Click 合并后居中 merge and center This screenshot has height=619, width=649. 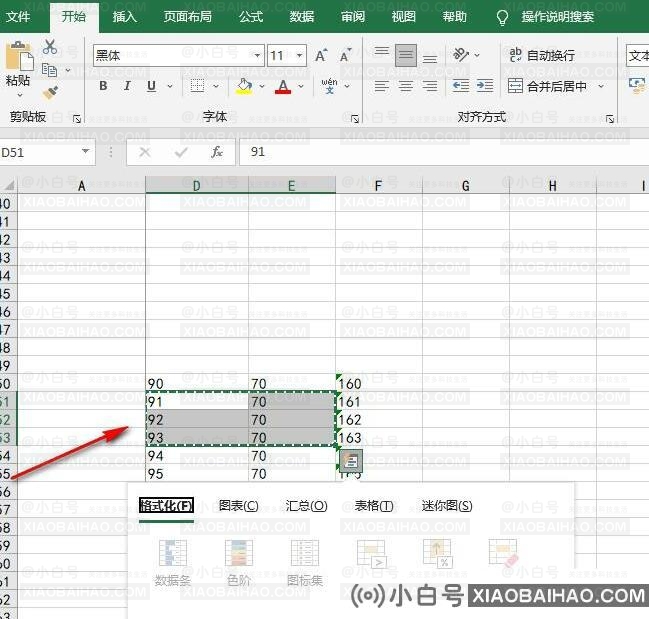(x=547, y=86)
